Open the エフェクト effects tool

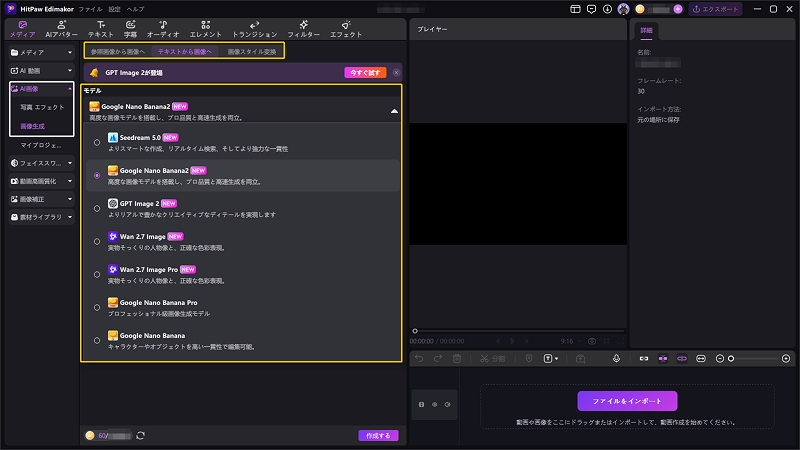tap(346, 29)
